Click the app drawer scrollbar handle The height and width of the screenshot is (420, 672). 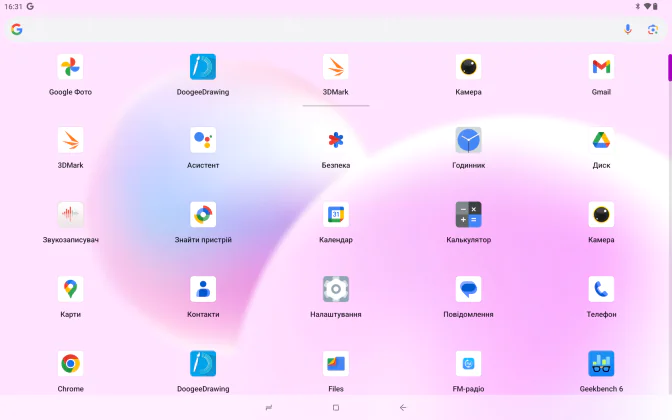tap(669, 67)
